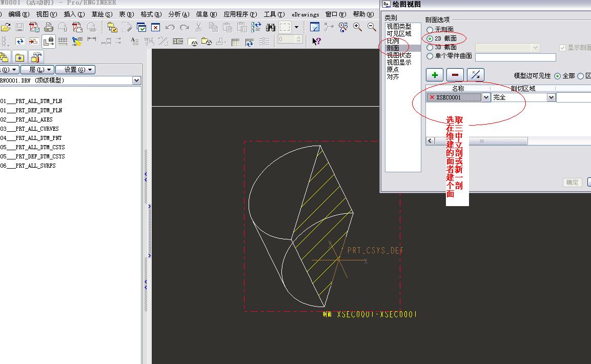
Task: Click the insert general view icon
Action: point(34,41)
